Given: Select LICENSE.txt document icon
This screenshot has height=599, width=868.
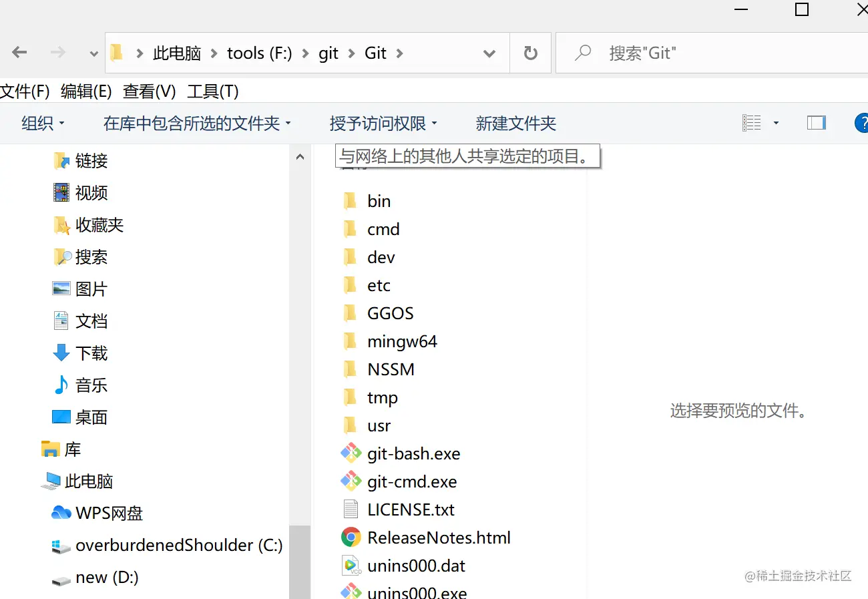Looking at the screenshot, I should tap(351, 510).
